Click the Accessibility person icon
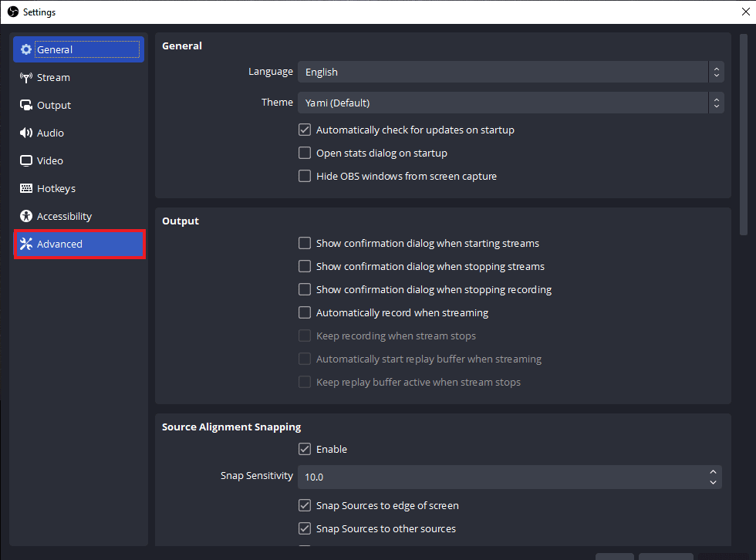This screenshot has height=560, width=756. click(x=24, y=216)
